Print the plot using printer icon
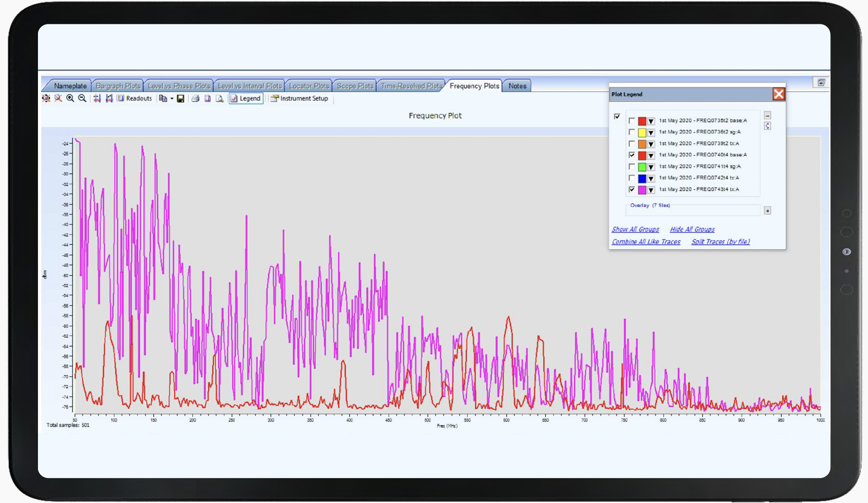 (x=195, y=98)
